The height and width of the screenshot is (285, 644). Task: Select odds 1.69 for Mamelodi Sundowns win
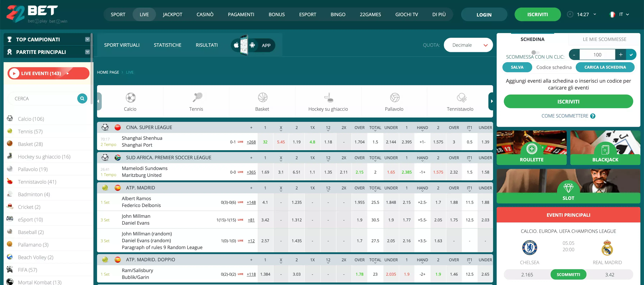pos(265,172)
